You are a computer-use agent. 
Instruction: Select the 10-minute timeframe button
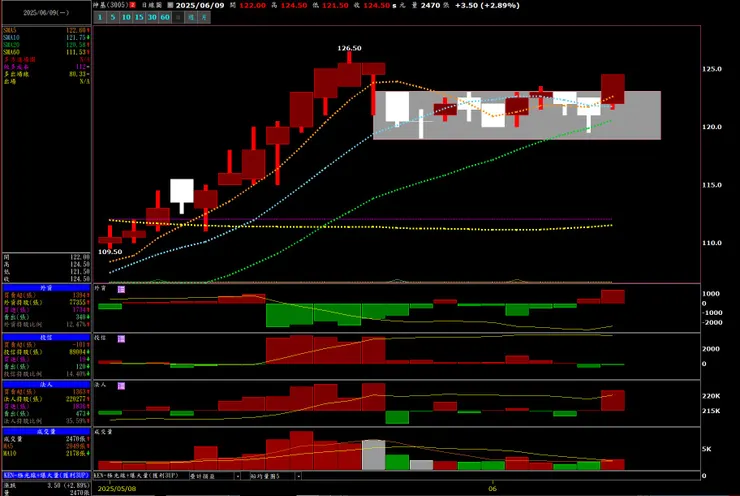pyautogui.click(x=126, y=17)
